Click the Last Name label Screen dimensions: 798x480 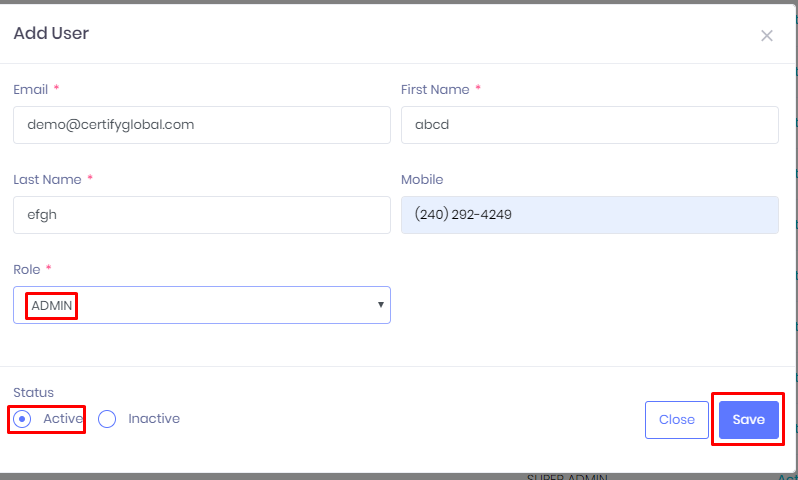[47, 179]
